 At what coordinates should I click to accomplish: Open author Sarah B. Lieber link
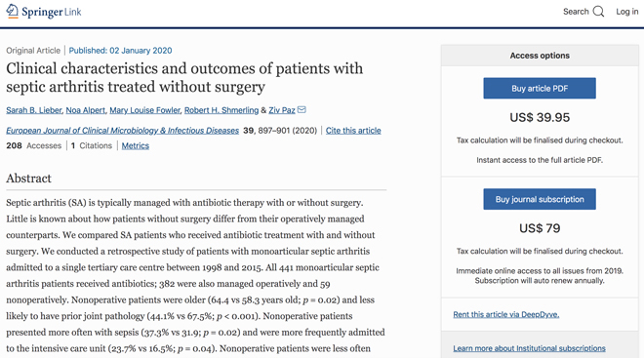[x=34, y=110]
